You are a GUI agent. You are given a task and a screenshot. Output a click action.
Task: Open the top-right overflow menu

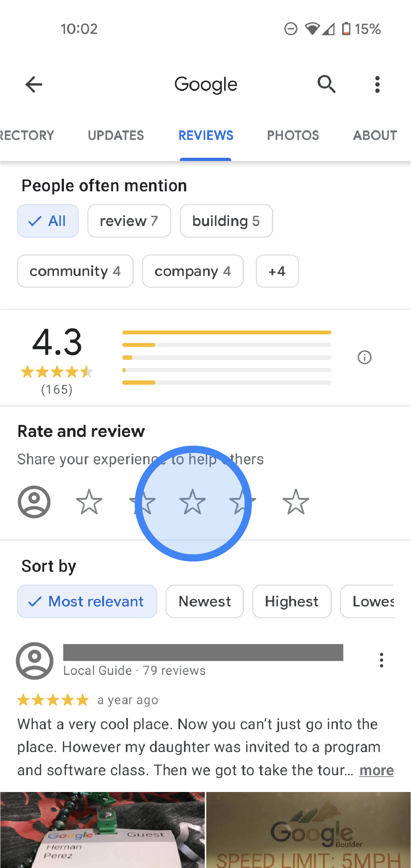point(377,85)
